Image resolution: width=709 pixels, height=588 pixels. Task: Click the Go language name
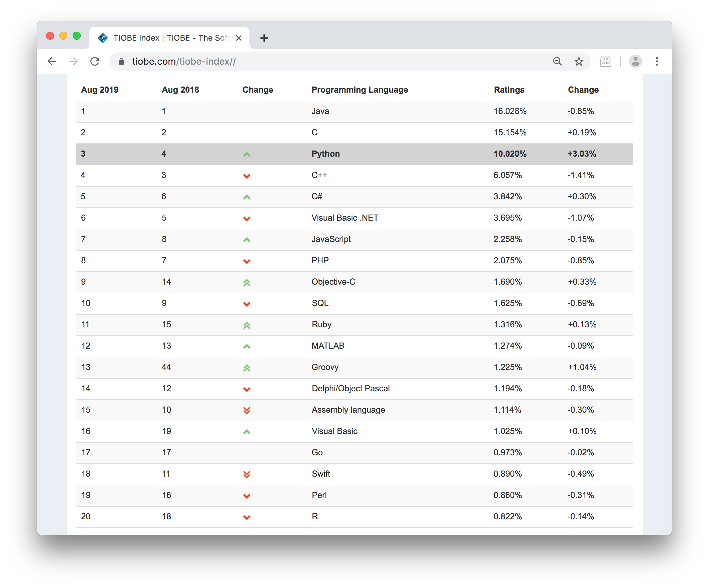tap(317, 452)
